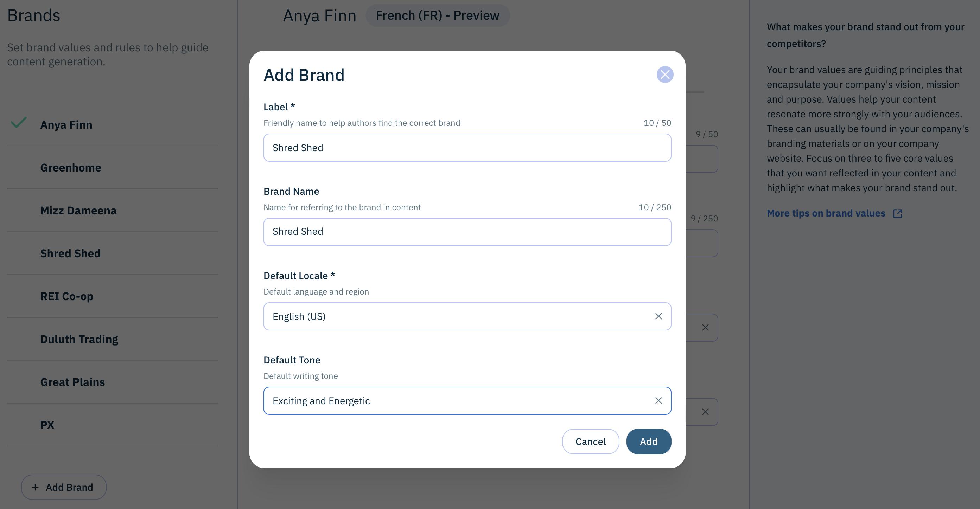980x509 pixels.
Task: Click the Label input field
Action: tap(467, 148)
